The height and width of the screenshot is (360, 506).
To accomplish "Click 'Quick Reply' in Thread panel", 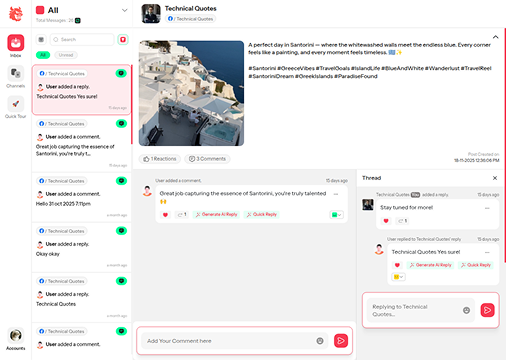I will coord(476,265).
